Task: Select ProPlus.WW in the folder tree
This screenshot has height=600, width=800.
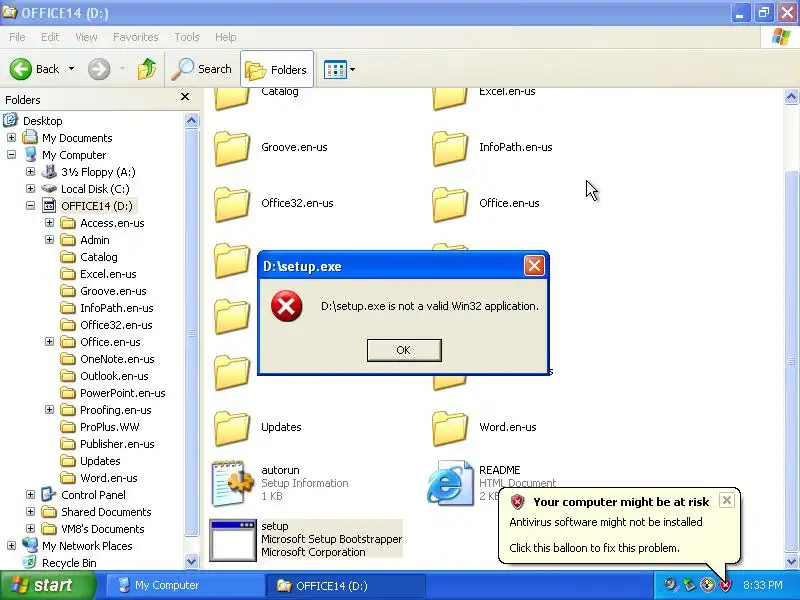Action: pos(110,427)
